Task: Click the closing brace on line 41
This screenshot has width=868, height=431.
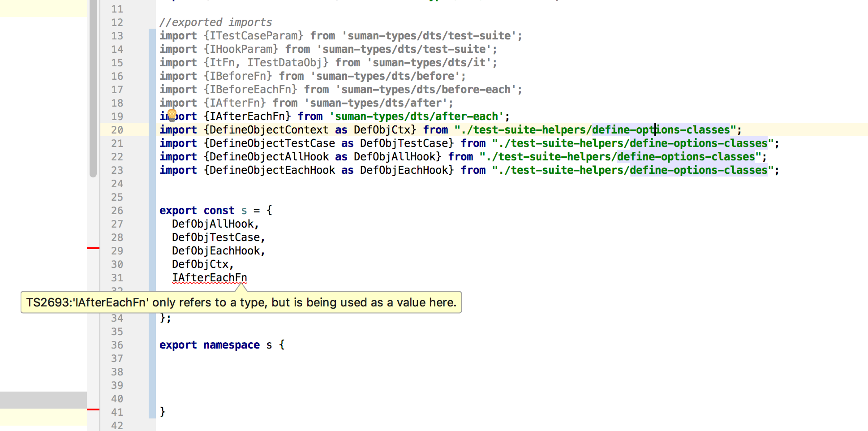Action: 163,412
